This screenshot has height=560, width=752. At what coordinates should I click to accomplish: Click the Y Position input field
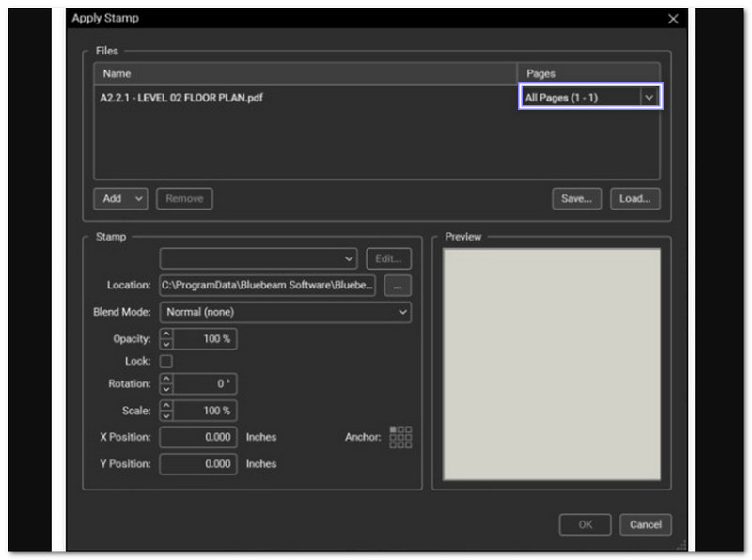pyautogui.click(x=198, y=463)
